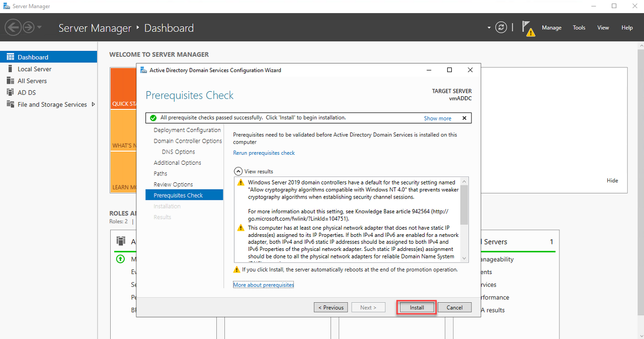Open the Tools menu
The height and width of the screenshot is (339, 644).
579,28
